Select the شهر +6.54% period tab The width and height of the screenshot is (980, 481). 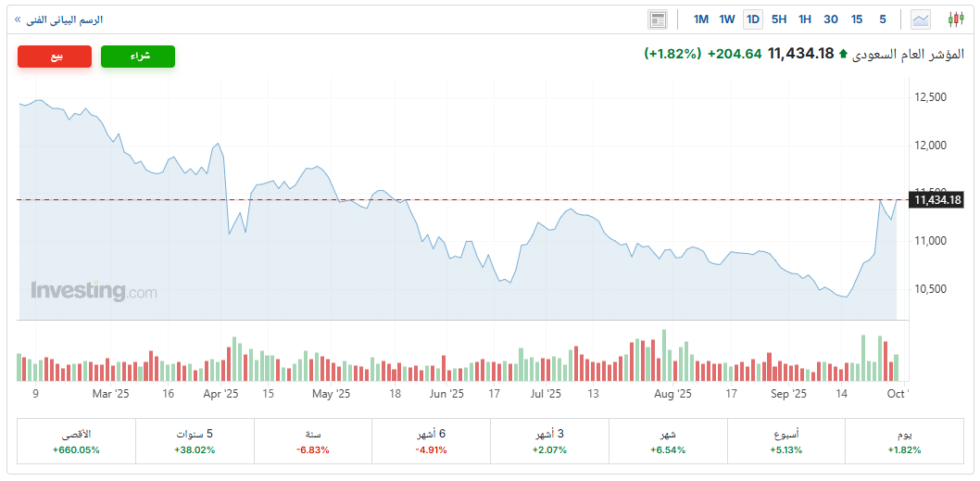(x=668, y=441)
